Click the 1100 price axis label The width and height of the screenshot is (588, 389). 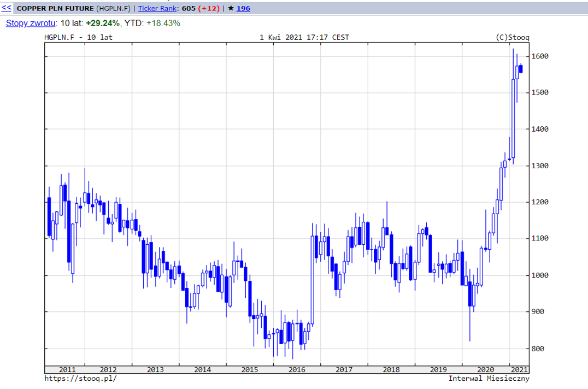coord(540,238)
